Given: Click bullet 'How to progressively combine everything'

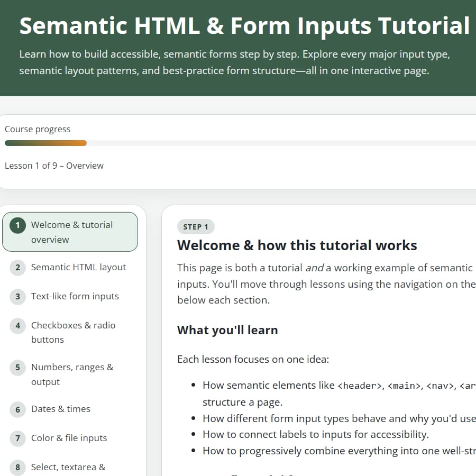Looking at the screenshot, I should click(x=339, y=451).
